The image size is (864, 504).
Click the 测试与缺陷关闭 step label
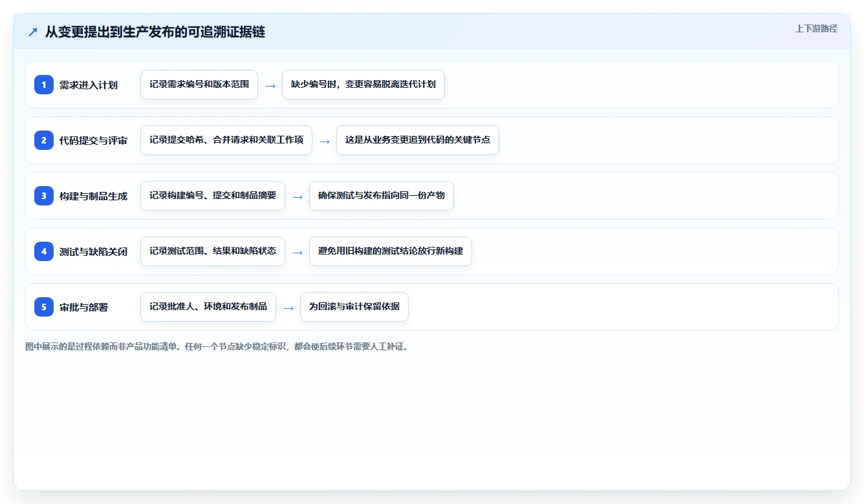pos(93,251)
